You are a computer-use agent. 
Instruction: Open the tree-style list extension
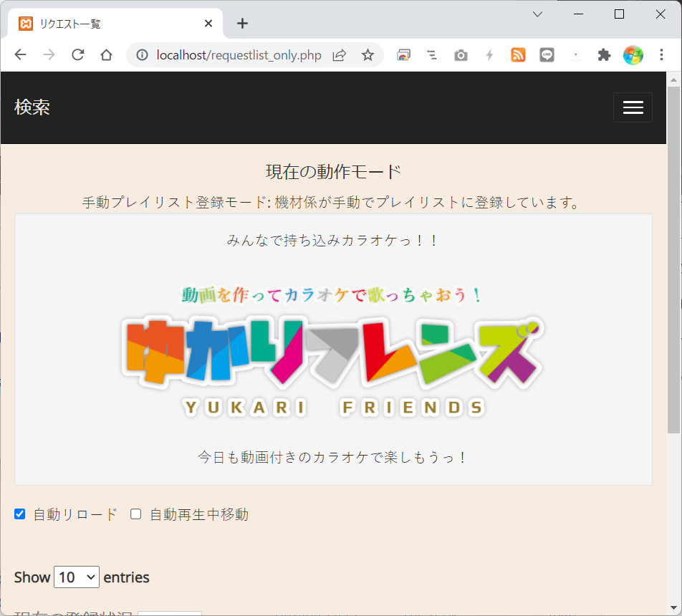click(x=432, y=55)
